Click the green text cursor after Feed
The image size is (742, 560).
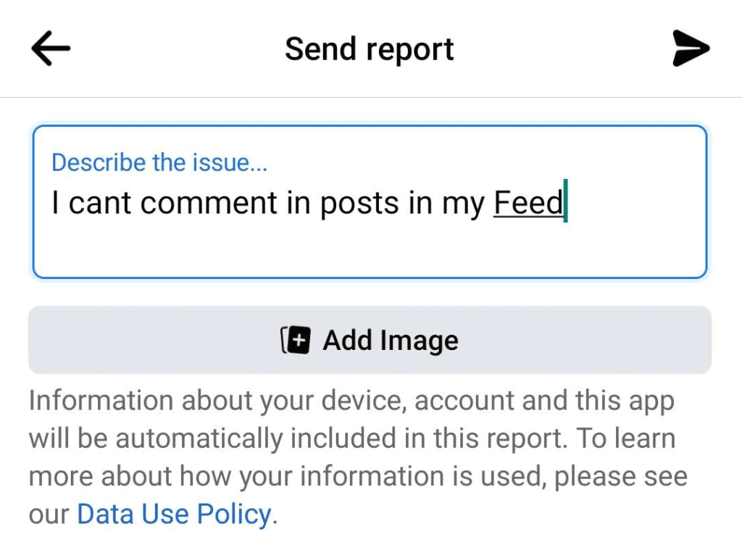pyautogui.click(x=565, y=201)
